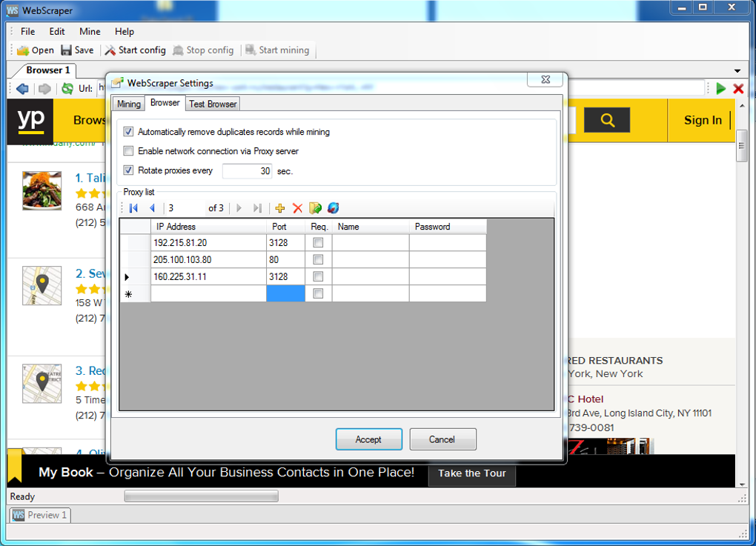Delete selected proxy with the red X icon

297,208
